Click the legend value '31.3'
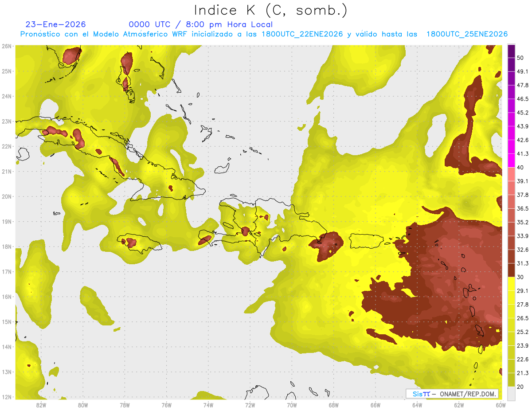The width and height of the screenshot is (532, 411). [522, 263]
